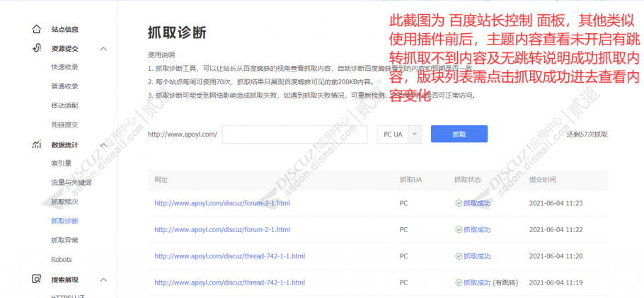
Task: Open the PC UA dropdown
Action: [x=399, y=134]
